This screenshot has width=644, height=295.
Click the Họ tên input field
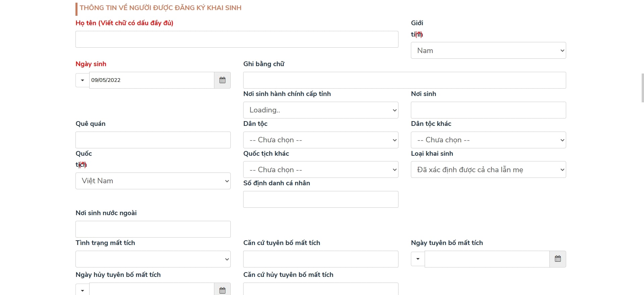[x=237, y=39]
